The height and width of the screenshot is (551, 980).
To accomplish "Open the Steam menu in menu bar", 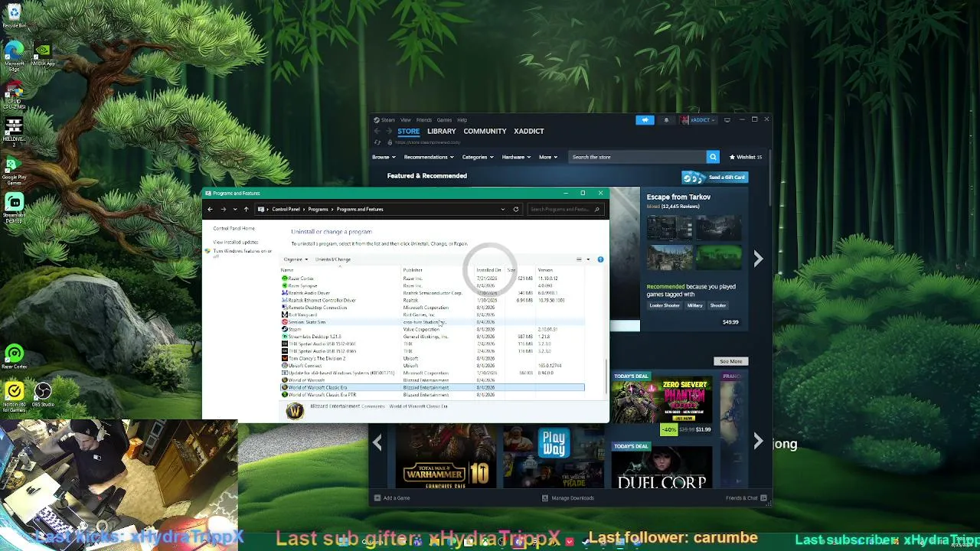I will tap(387, 120).
